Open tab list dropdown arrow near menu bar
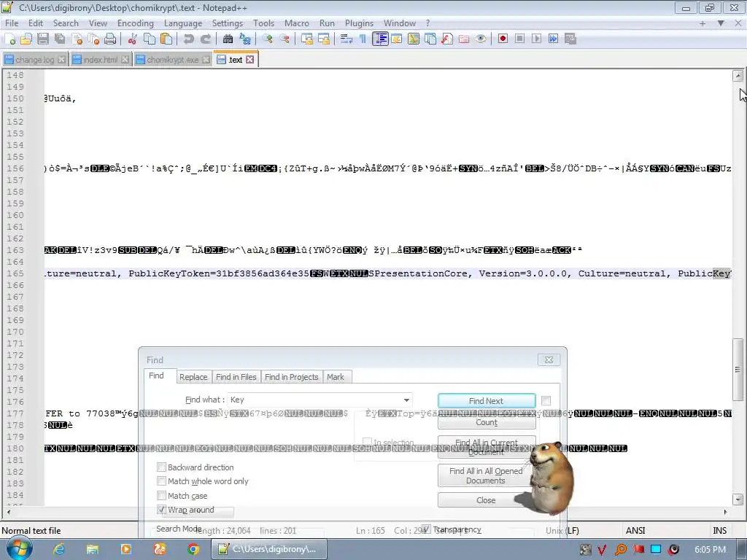 click(721, 23)
